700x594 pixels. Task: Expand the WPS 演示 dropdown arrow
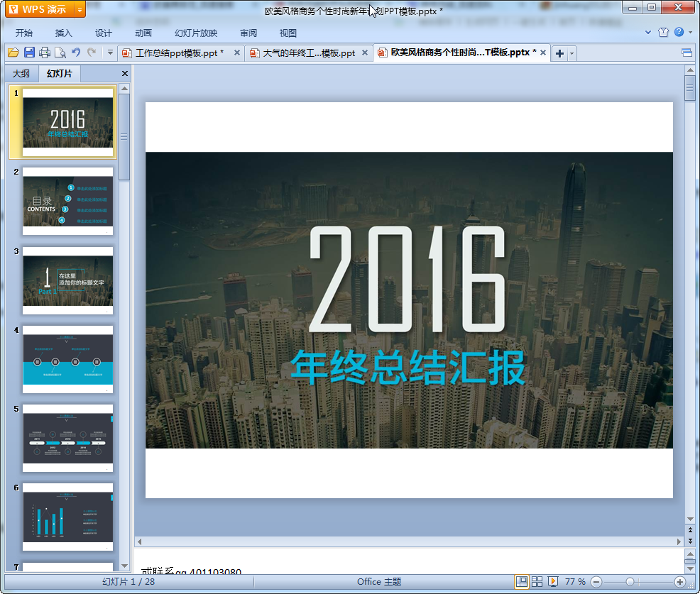[80, 9]
